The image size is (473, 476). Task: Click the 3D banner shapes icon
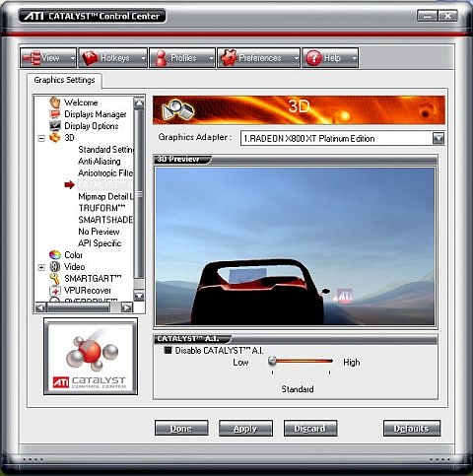(x=177, y=110)
